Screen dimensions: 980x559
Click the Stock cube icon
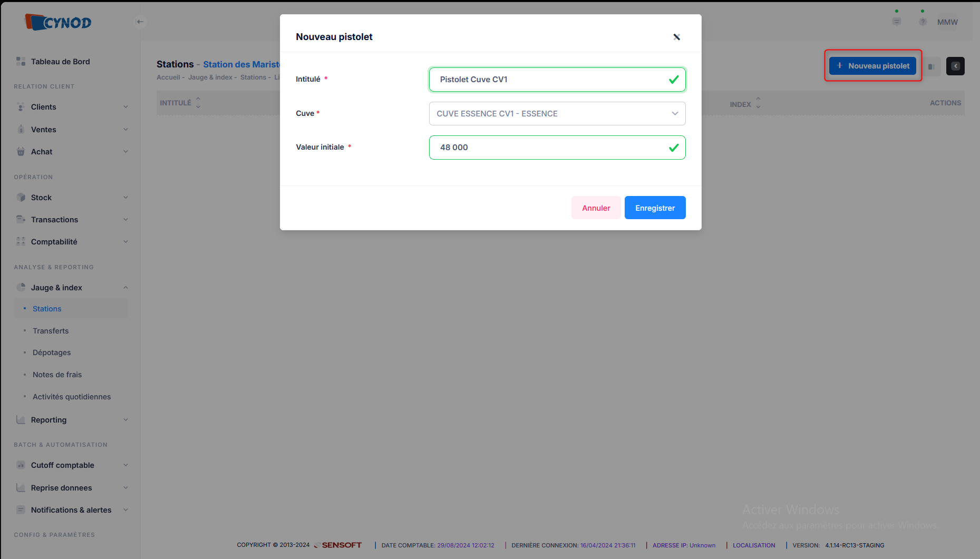[21, 198]
